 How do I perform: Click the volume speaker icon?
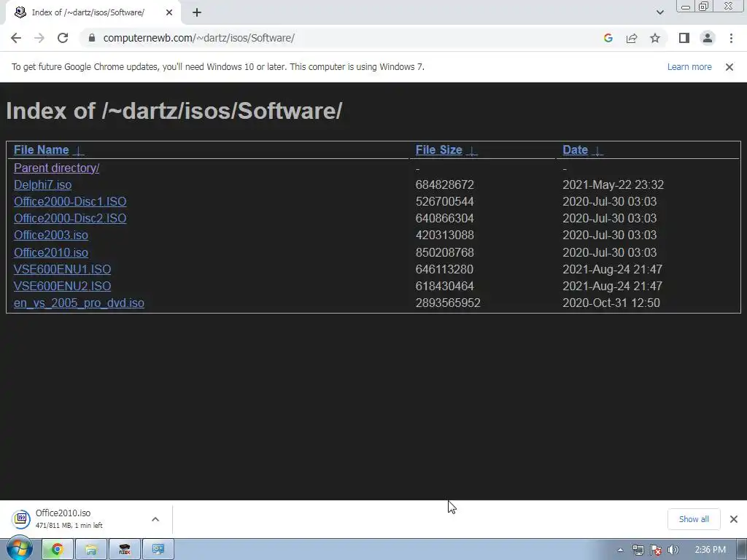coord(673,550)
